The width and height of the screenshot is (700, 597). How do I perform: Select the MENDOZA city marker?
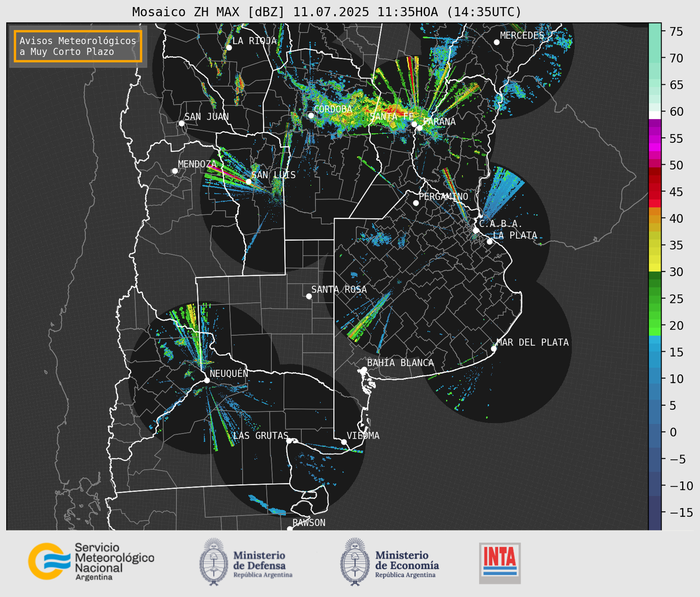[x=175, y=171]
